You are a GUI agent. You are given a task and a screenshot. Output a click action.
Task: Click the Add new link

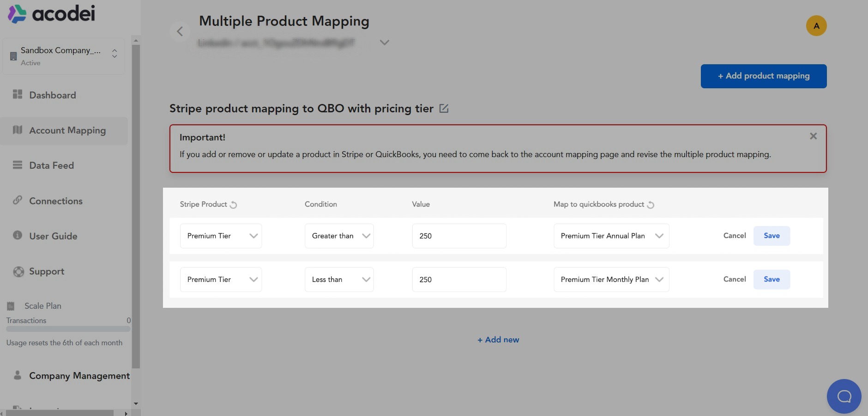(498, 340)
